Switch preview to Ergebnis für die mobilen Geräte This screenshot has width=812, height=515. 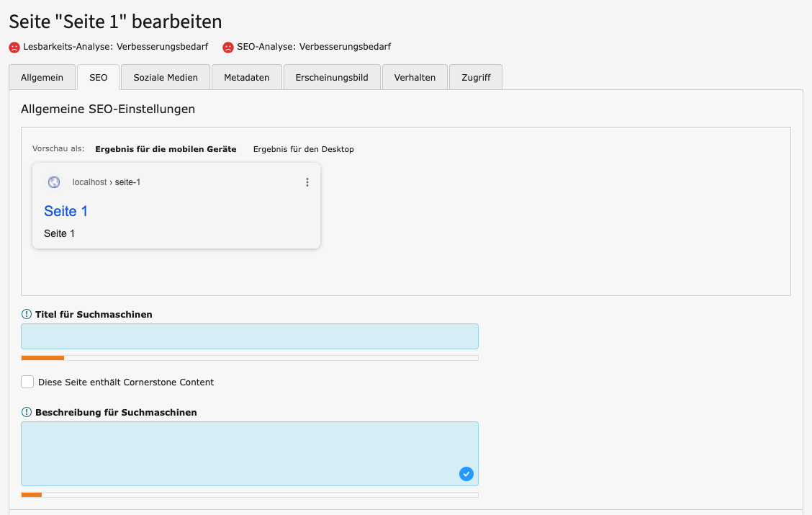[166, 149]
